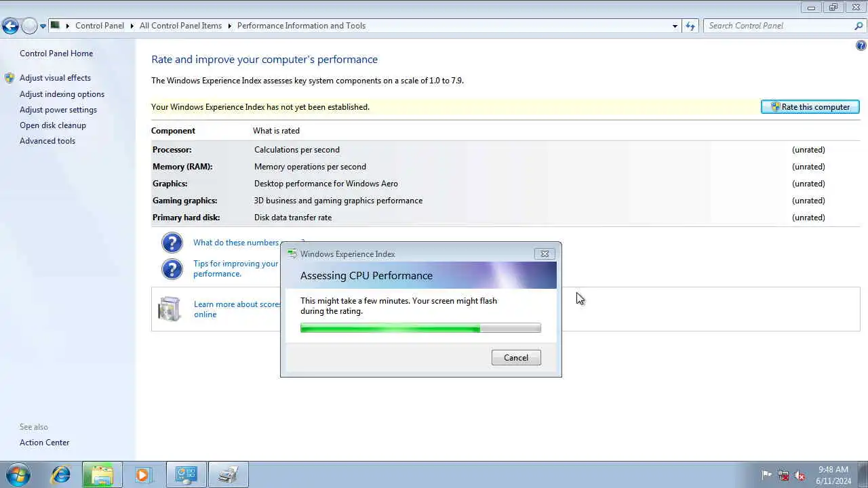868x488 pixels.
Task: Click the Back navigation arrow
Action: click(10, 26)
